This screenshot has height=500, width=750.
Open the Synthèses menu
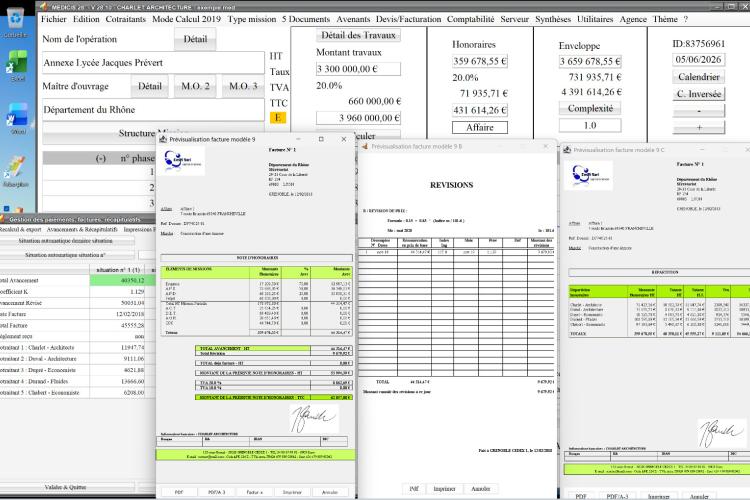pyautogui.click(x=552, y=19)
